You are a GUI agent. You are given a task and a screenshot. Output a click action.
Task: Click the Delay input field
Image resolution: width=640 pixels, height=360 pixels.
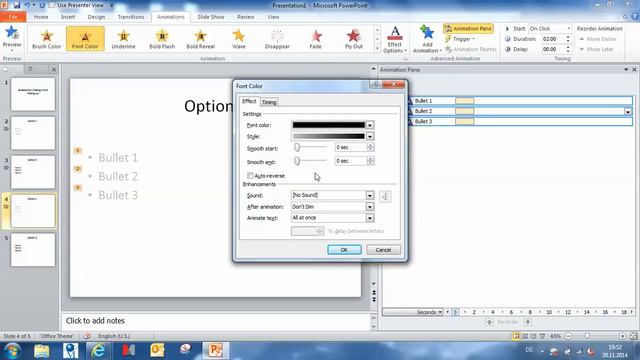click(x=553, y=49)
